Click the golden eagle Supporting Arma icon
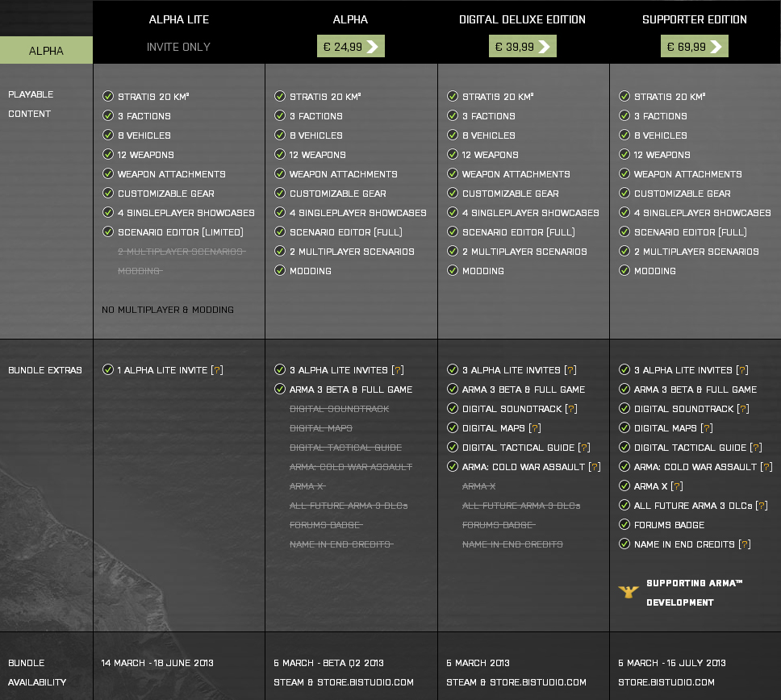Image resolution: width=781 pixels, height=700 pixels. point(628,591)
